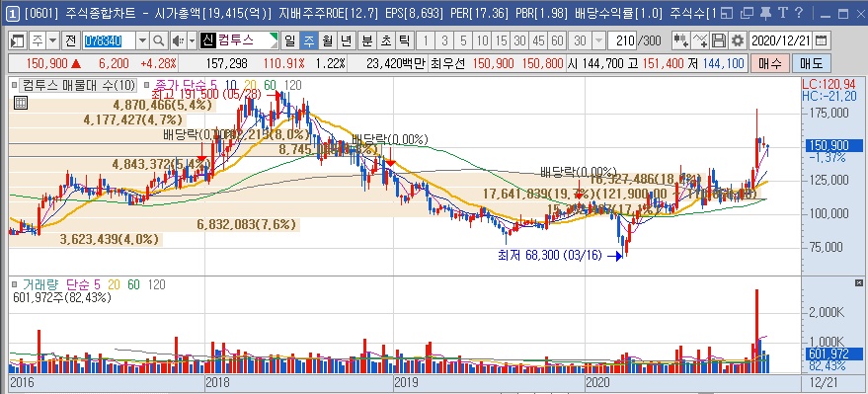Toggle the left side panel icon

pyautogui.click(x=17, y=40)
